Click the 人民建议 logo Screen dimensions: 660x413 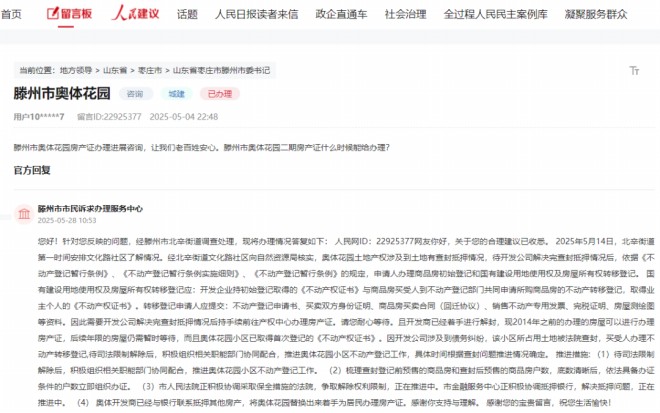(133, 14)
